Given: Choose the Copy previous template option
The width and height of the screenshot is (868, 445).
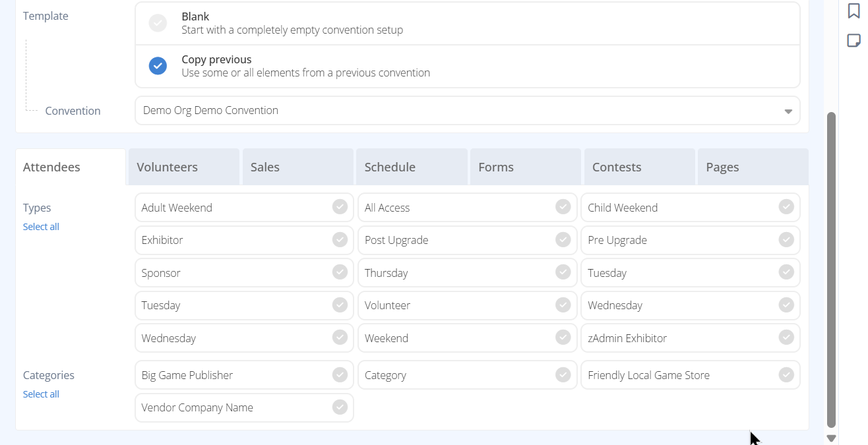Looking at the screenshot, I should [x=158, y=66].
